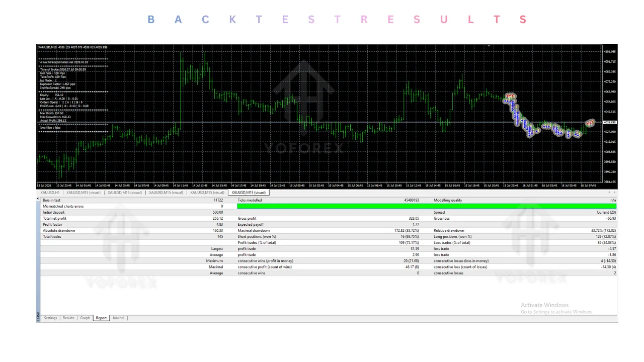Click the Total trades value 145
This screenshot has width=644, height=362.
[220, 236]
